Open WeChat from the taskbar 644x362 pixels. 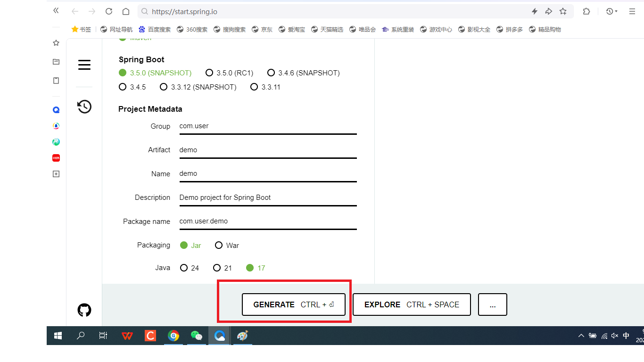coord(197,336)
